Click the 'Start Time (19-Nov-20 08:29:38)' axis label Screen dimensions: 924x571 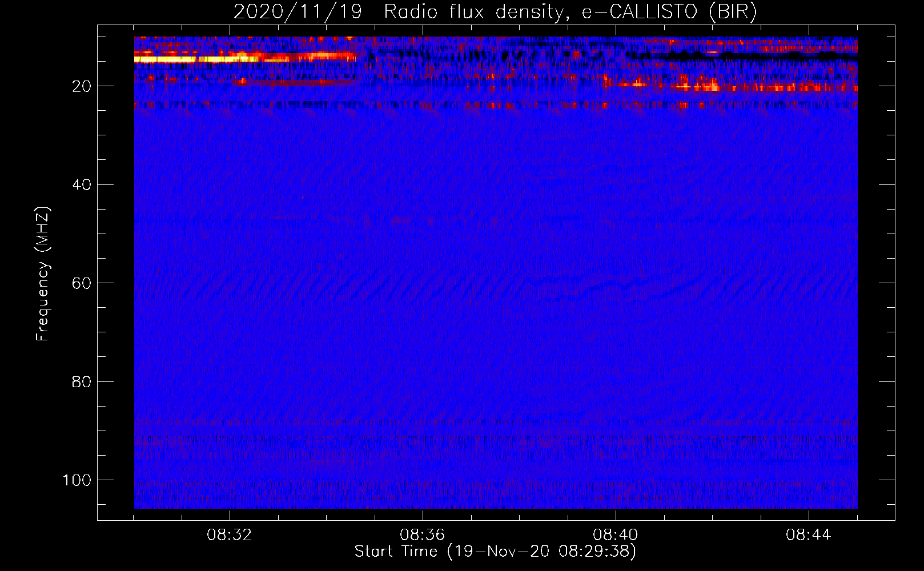(495, 552)
